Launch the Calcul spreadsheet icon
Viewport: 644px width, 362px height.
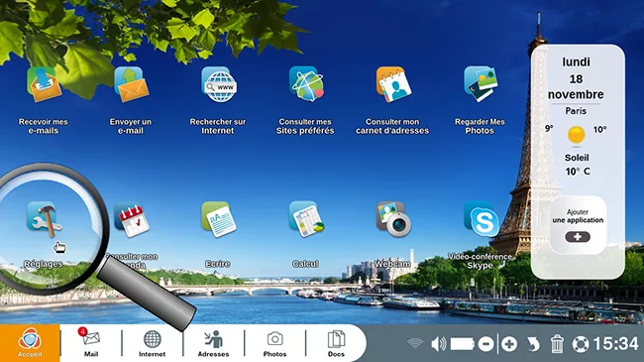[306, 219]
